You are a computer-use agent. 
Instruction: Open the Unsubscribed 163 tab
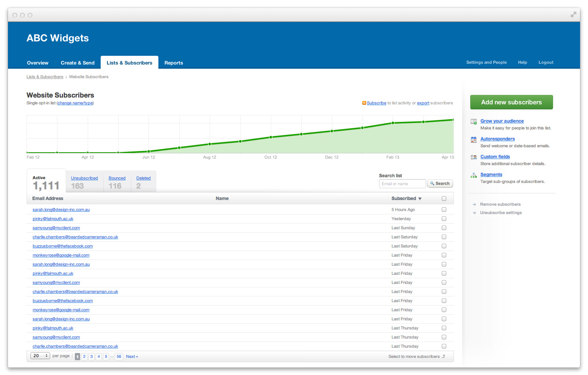click(x=84, y=182)
